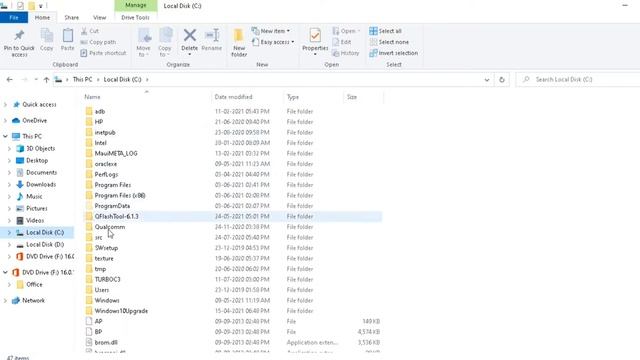Collapse the DVD Drive (F:) root node
Image resolution: width=640 pixels, height=360 pixels.
click(5, 272)
